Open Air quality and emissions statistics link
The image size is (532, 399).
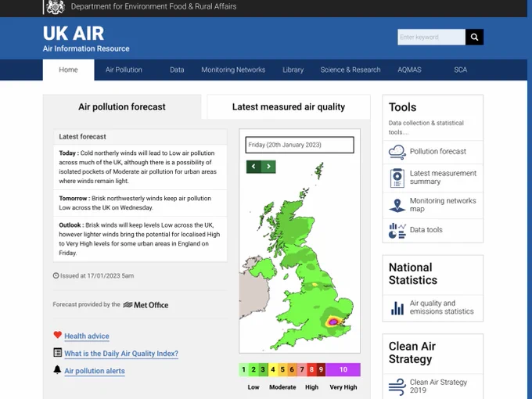pos(441,307)
